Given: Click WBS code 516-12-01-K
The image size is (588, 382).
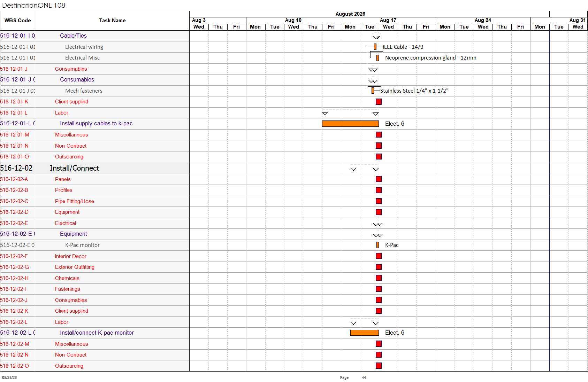Looking at the screenshot, I should tap(14, 102).
